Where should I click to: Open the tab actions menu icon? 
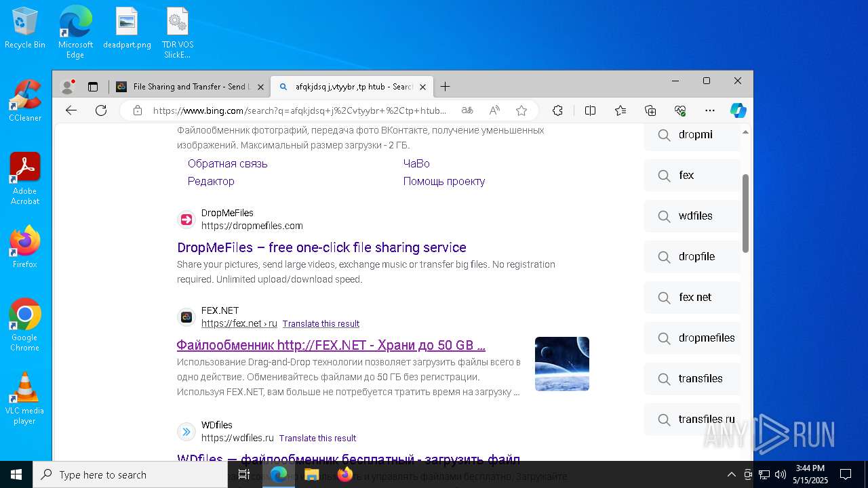93,87
